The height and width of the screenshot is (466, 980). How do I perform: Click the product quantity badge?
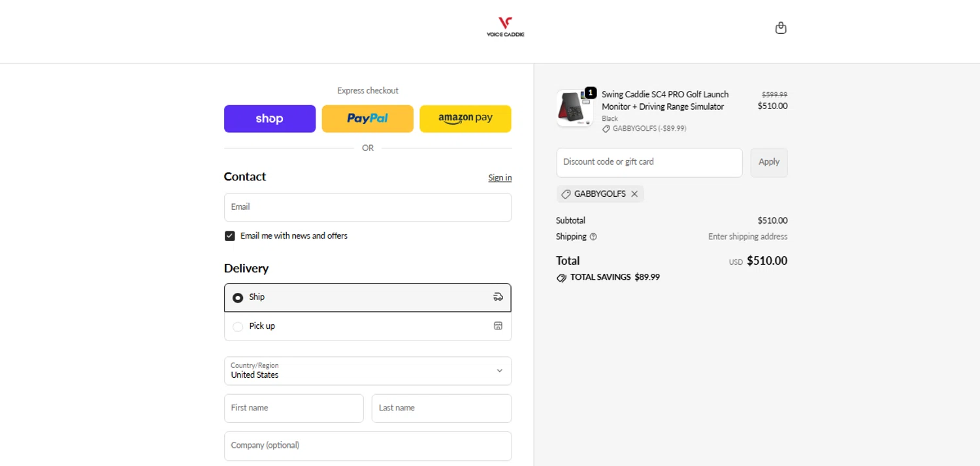tap(591, 93)
